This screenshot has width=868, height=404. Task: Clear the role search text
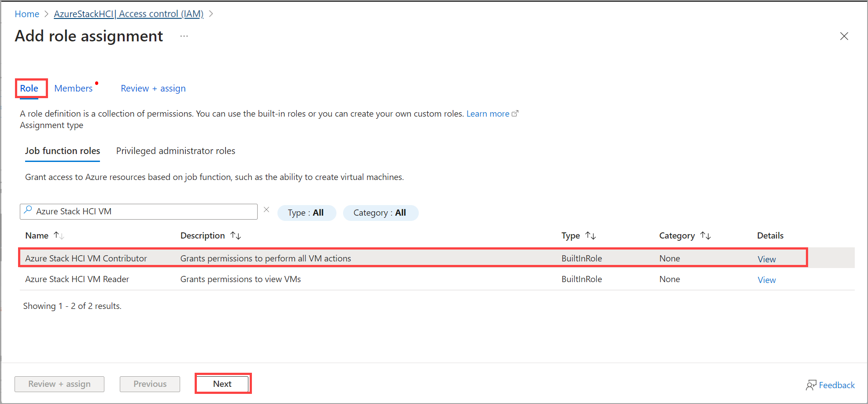266,210
